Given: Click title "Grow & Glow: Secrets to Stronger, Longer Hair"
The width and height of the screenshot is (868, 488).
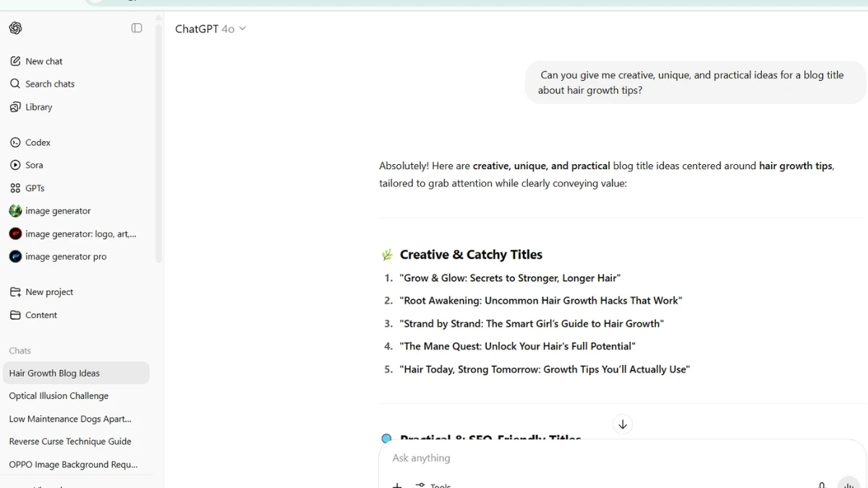Looking at the screenshot, I should coord(510,278).
